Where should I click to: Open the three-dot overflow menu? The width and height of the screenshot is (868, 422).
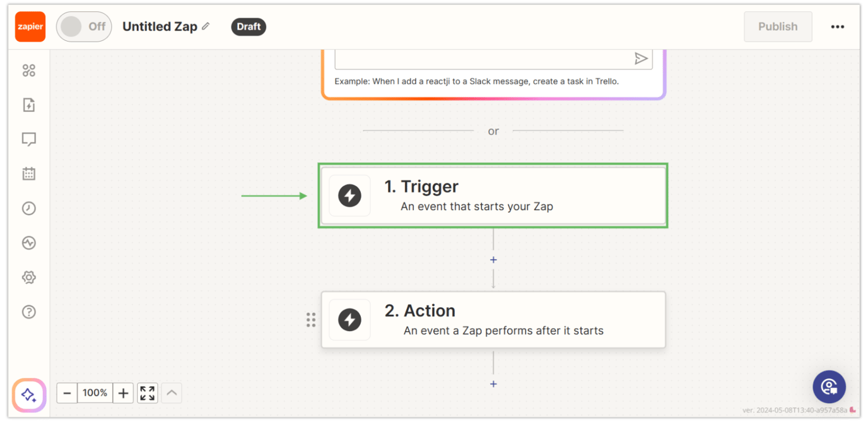pyautogui.click(x=838, y=26)
